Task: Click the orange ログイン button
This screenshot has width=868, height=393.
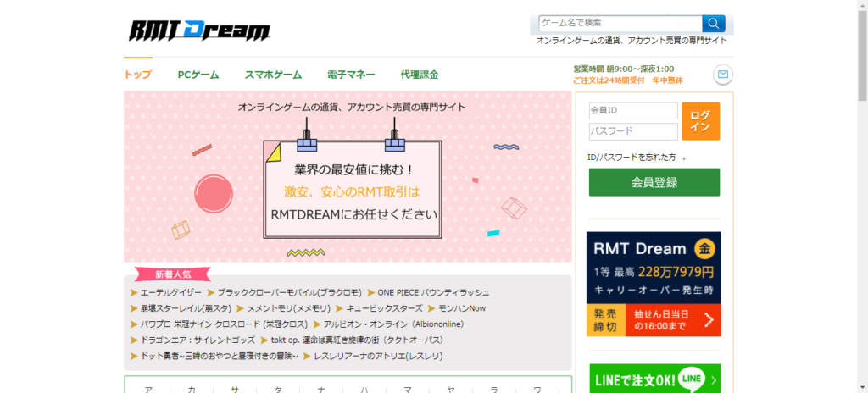Action: click(x=701, y=121)
